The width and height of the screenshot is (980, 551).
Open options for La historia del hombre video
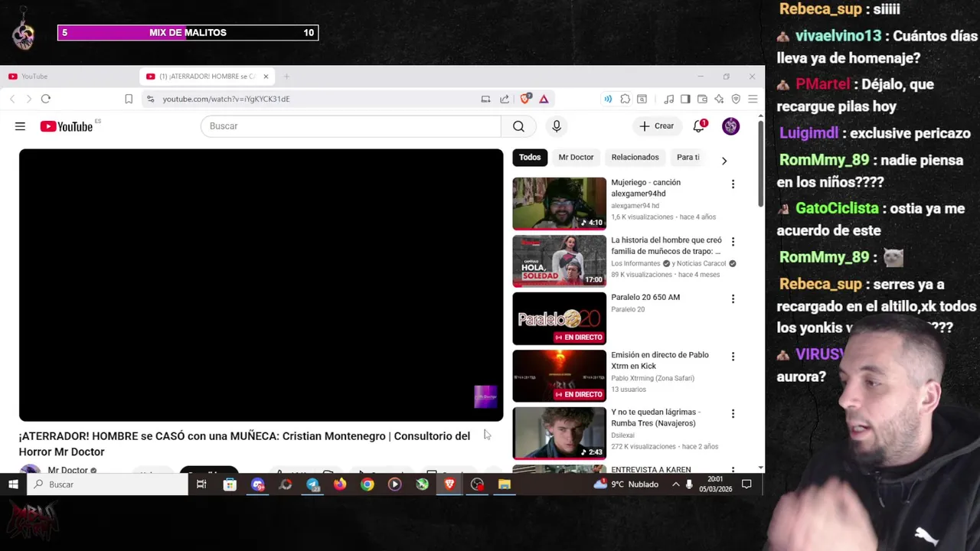733,241
